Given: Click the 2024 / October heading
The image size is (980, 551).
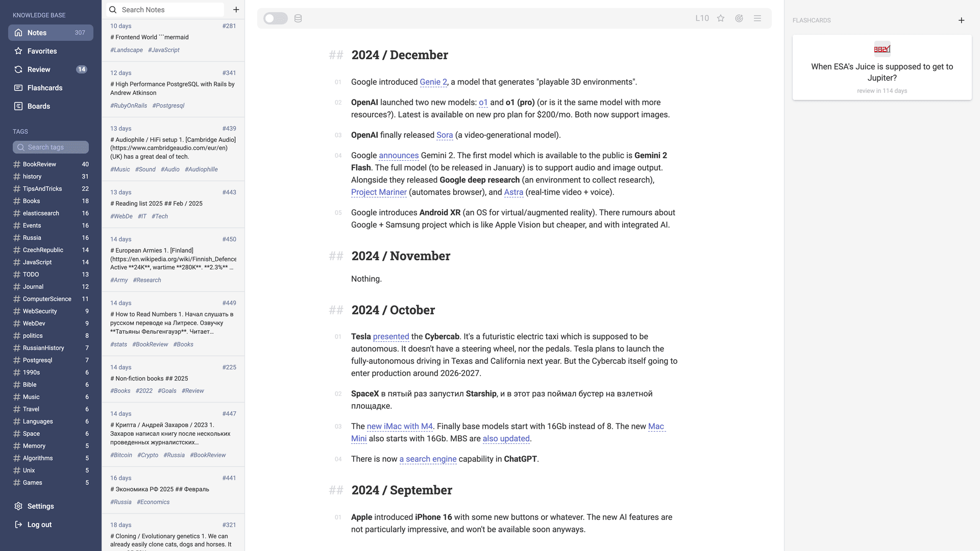Looking at the screenshot, I should 393,310.
